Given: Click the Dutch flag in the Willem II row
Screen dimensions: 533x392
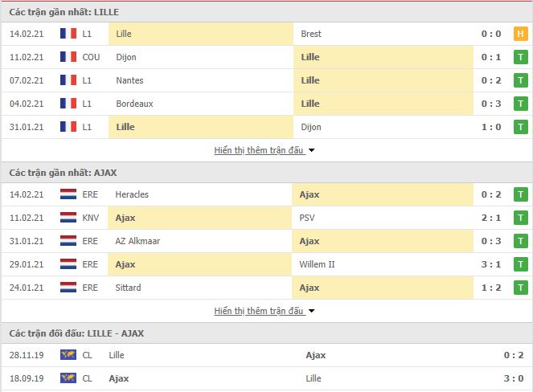Looking at the screenshot, I should (68, 264).
